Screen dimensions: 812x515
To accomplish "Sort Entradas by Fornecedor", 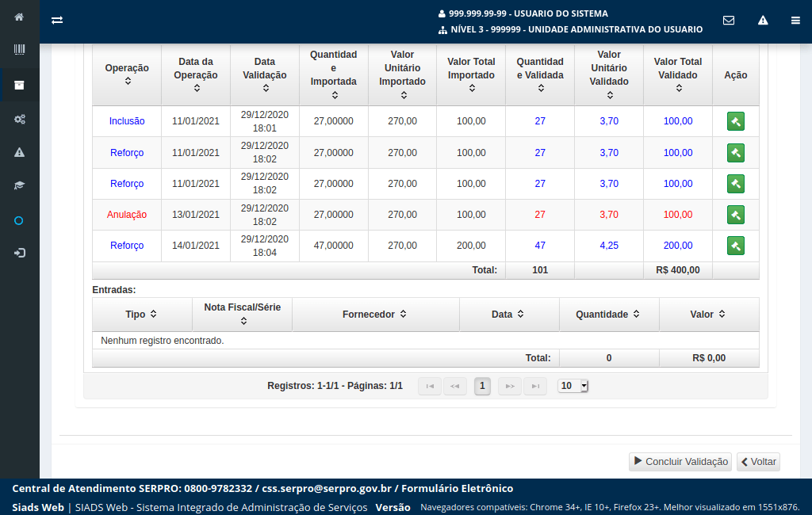I will coord(403,314).
